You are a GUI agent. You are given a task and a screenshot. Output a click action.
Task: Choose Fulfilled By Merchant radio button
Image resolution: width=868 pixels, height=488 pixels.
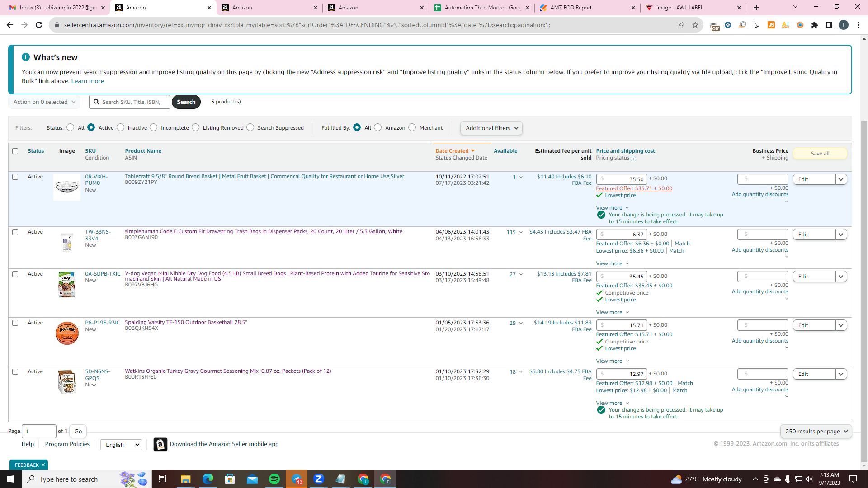[412, 127]
